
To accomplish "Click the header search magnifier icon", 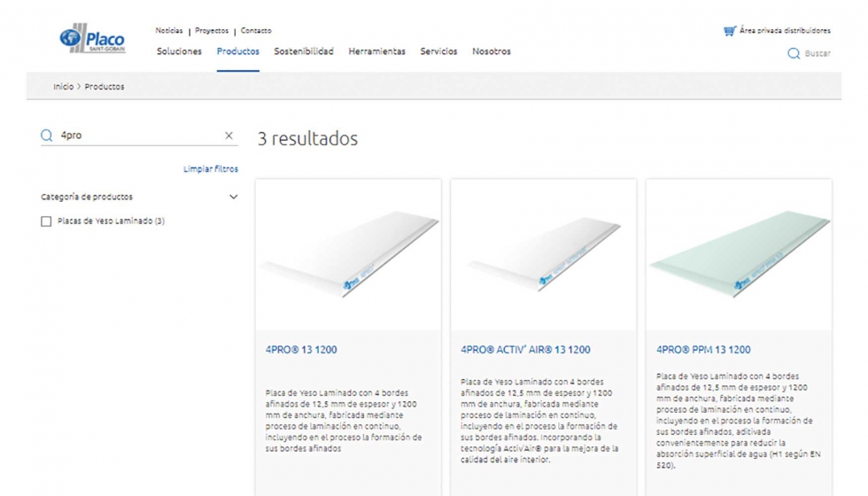I will tap(794, 54).
